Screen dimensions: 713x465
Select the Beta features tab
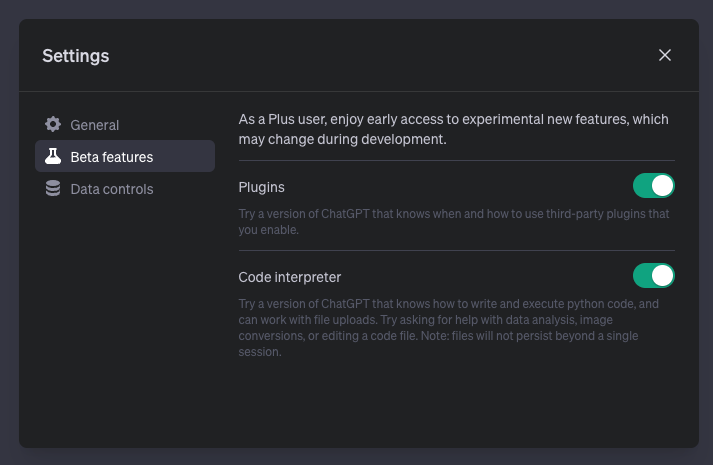[125, 156]
